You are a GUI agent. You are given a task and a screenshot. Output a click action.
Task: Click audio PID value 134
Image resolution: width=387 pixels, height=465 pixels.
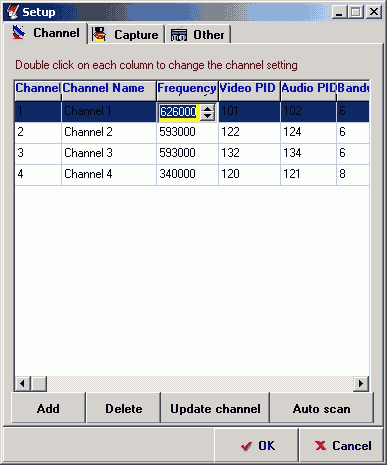pyautogui.click(x=308, y=153)
